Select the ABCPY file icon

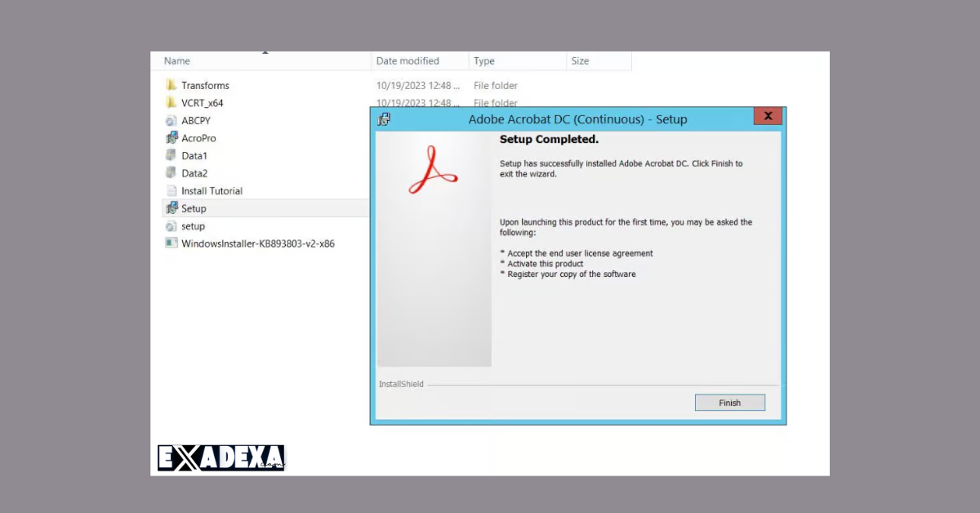pos(197,120)
